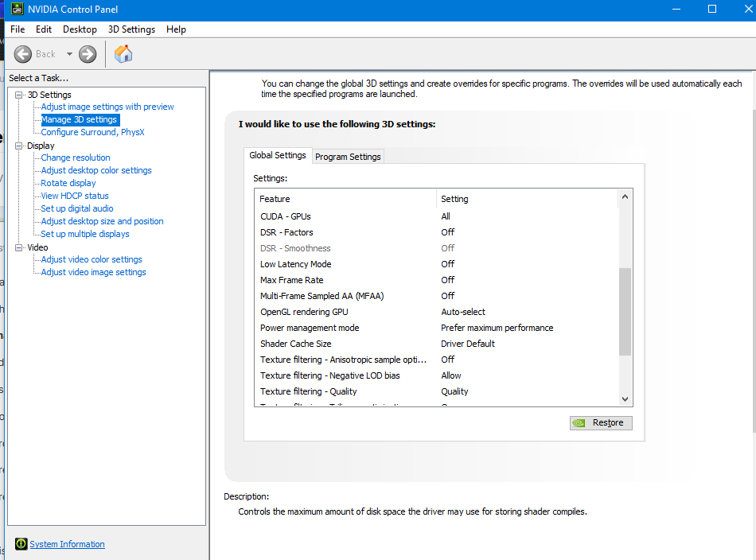Select Multi-Frame Sampled AA (MFAA) row
The height and width of the screenshot is (560, 756).
[x=436, y=296]
